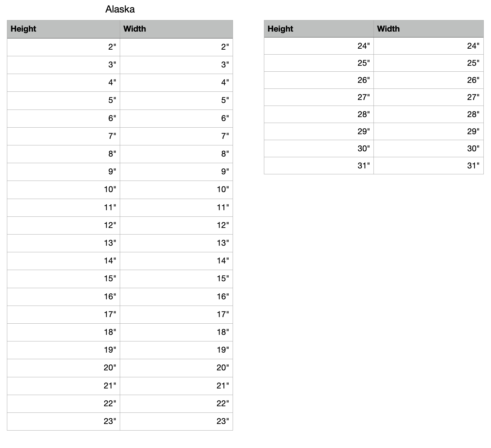Select the 28" Height cell

319,114
